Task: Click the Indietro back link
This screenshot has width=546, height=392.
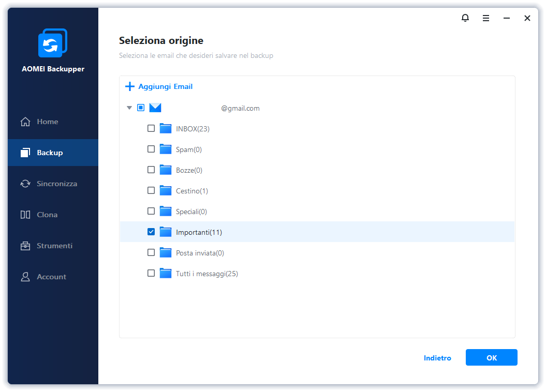Action: [x=437, y=358]
